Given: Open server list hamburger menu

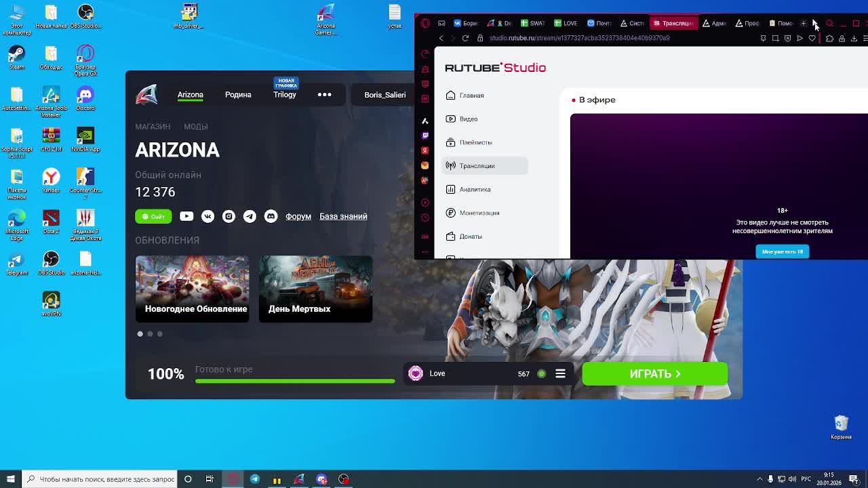Looking at the screenshot, I should coord(560,373).
